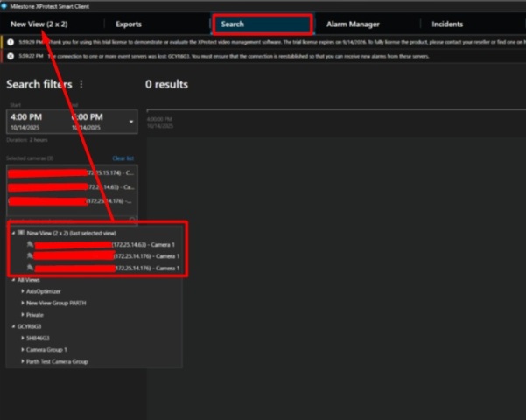Click the New View (2 x 2) view icon in tree

tap(21, 234)
